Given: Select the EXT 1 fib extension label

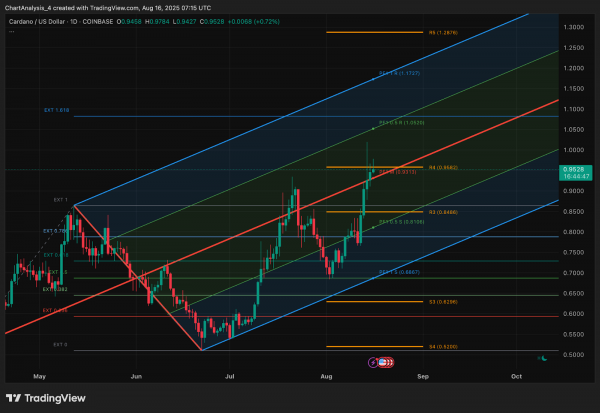Looking at the screenshot, I should (x=60, y=200).
